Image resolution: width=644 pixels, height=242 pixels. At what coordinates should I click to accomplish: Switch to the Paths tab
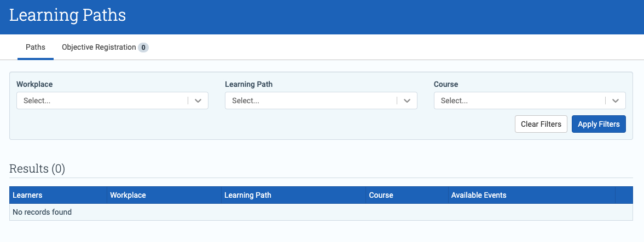coord(36,47)
